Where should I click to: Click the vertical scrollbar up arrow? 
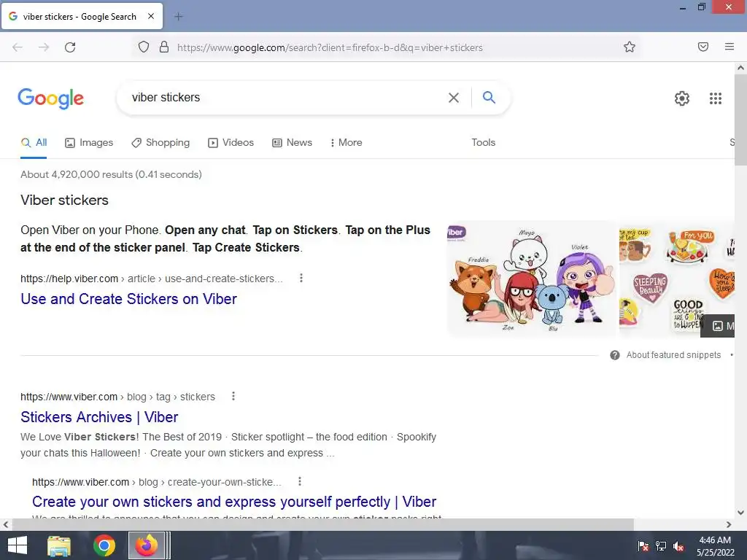click(x=740, y=68)
